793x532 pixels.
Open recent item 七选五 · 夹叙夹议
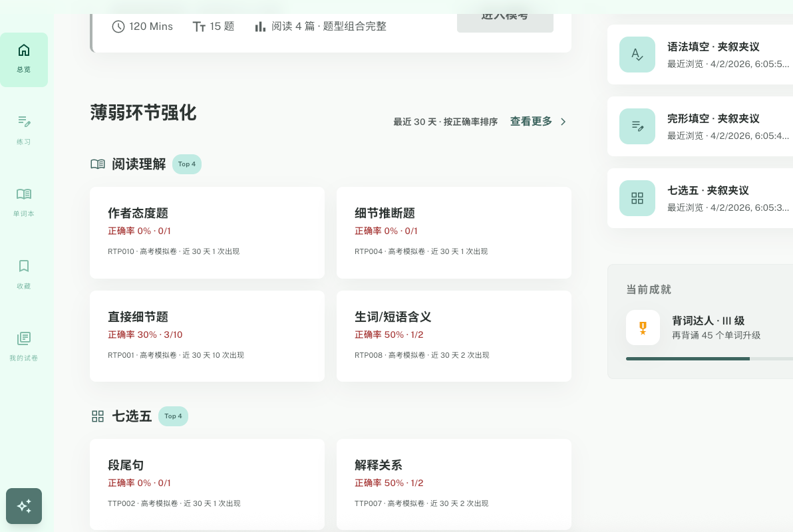tap(700, 198)
